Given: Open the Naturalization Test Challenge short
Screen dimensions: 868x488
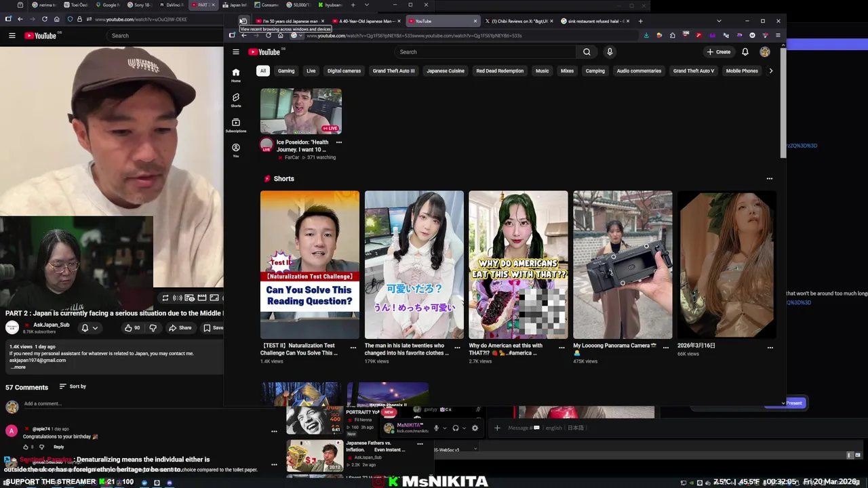Looking at the screenshot, I should tap(310, 264).
